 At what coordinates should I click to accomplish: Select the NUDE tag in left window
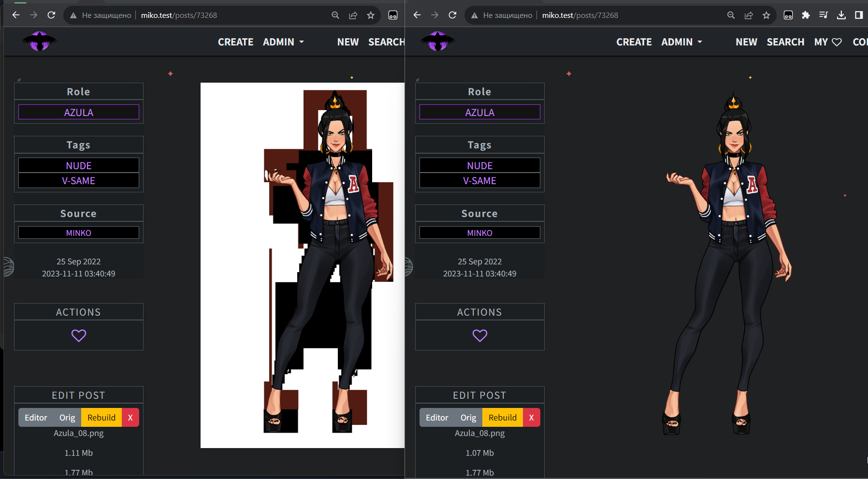79,165
